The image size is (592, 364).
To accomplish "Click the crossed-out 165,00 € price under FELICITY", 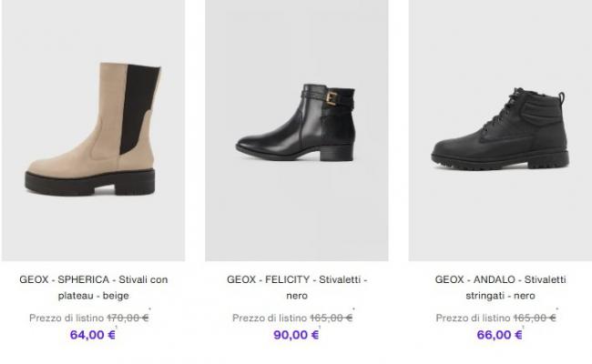I will (332, 318).
